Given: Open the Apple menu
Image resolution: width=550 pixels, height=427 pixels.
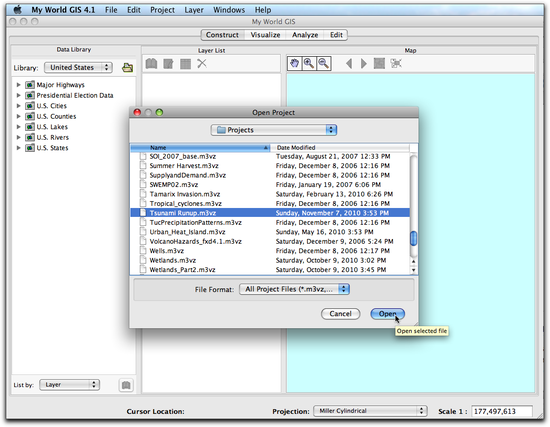Looking at the screenshot, I should (x=18, y=9).
